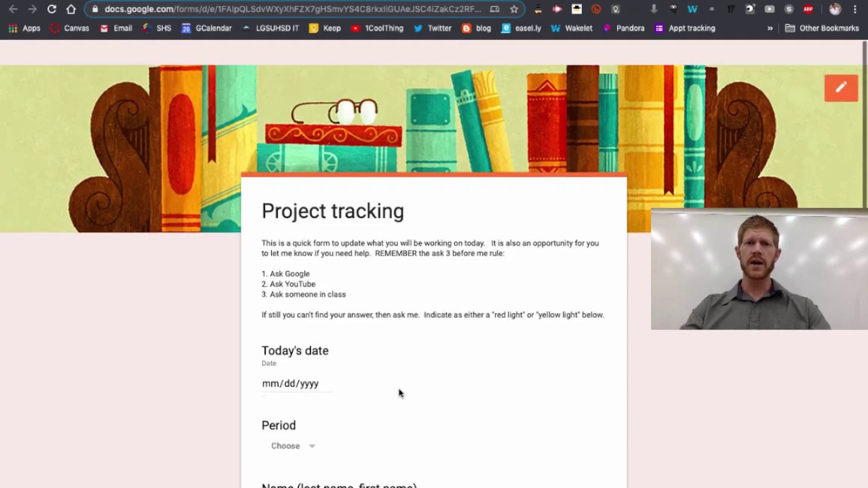868x488 pixels.
Task: Click the '1. Ask Google' line
Action: coord(285,274)
